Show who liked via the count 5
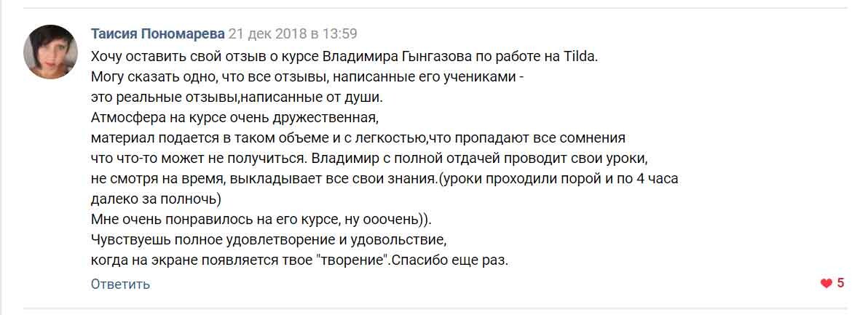Image resolution: width=868 pixels, height=315 pixels. click(x=840, y=283)
